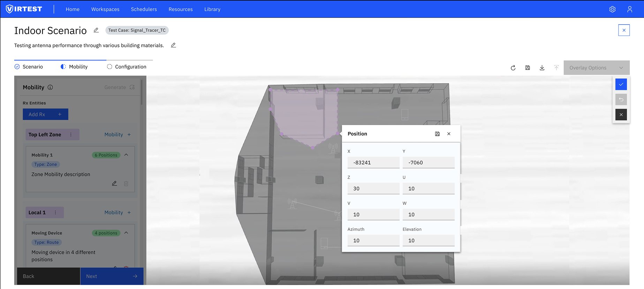Save the scenario from the toolbar
Image resolution: width=644 pixels, height=289 pixels.
528,68
